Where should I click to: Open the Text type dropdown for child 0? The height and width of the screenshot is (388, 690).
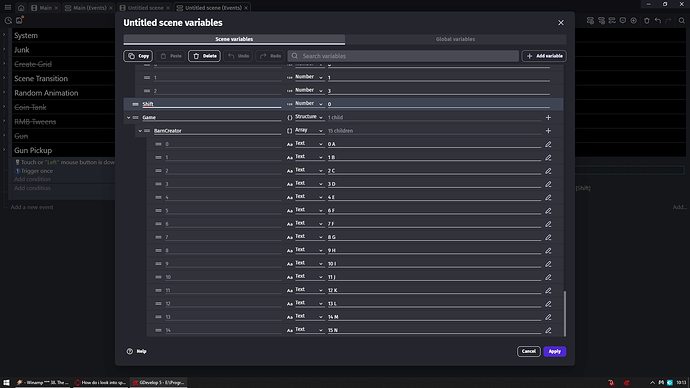pos(309,144)
